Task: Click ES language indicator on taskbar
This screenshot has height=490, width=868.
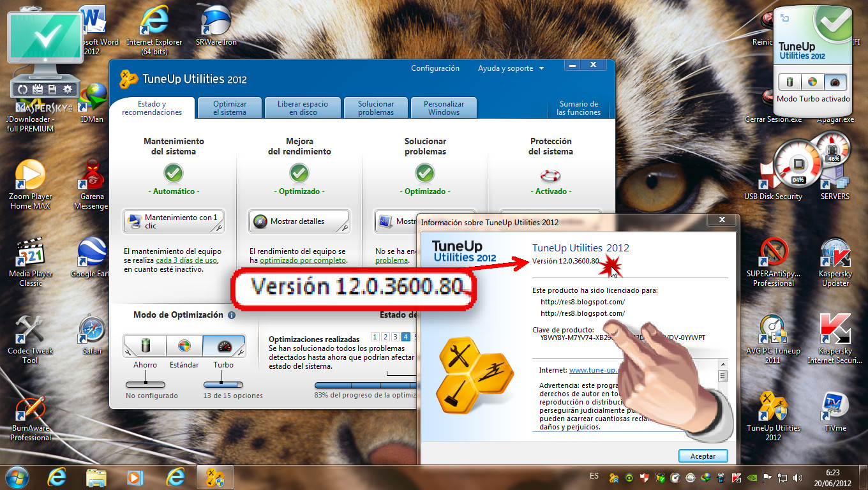Action: point(594,476)
